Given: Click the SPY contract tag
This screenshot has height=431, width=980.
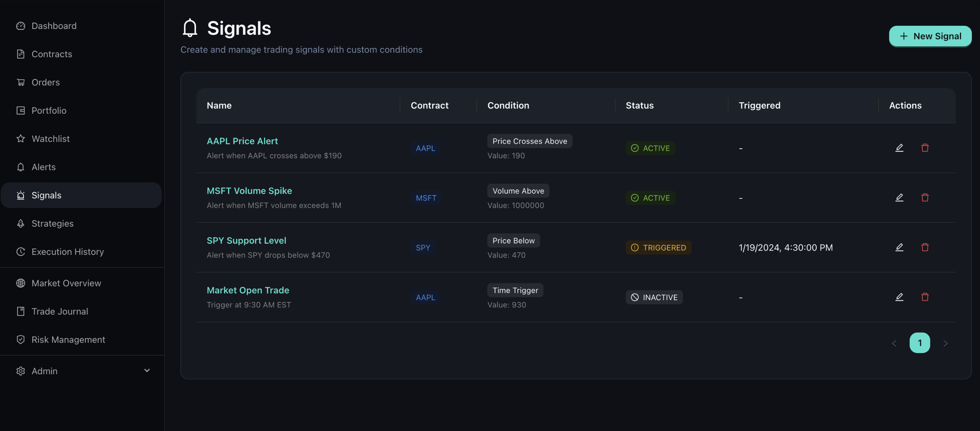Looking at the screenshot, I should point(422,247).
